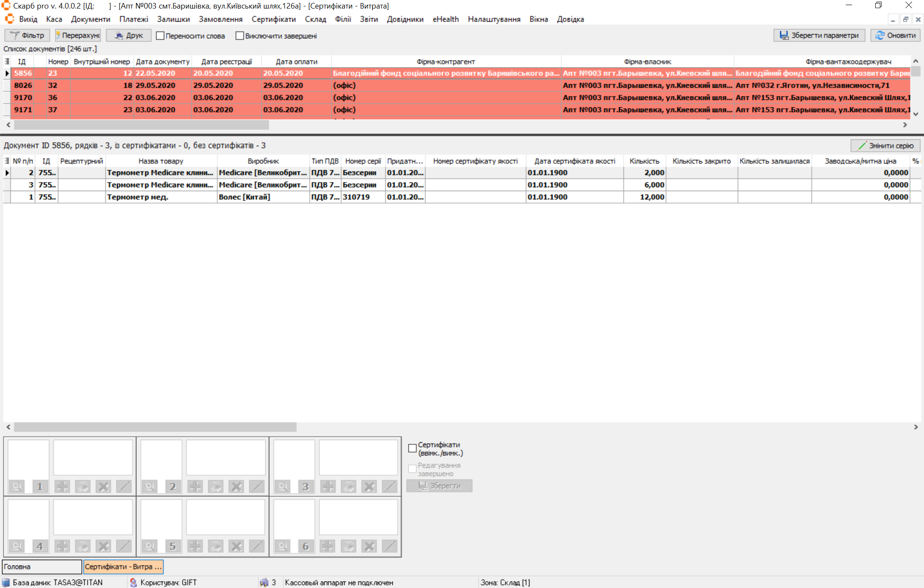Click the Друк printer button
The height and width of the screenshot is (588, 924).
tap(129, 35)
